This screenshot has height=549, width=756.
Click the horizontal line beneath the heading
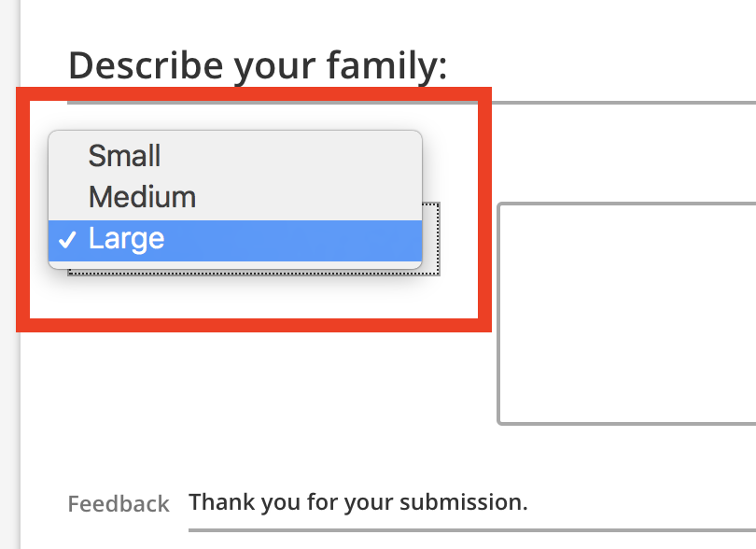pyautogui.click(x=616, y=103)
